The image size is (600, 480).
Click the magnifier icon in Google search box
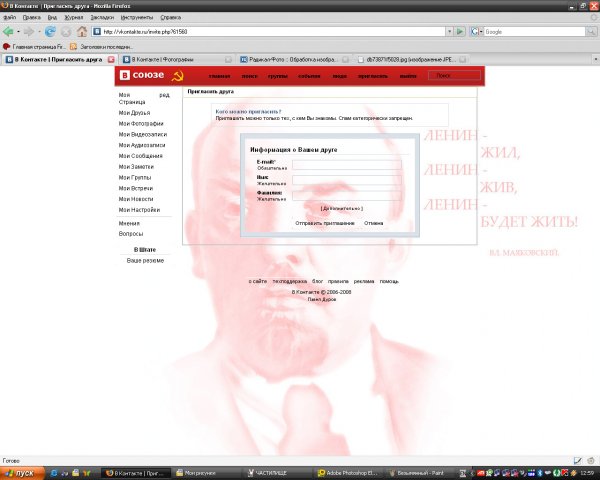(592, 32)
